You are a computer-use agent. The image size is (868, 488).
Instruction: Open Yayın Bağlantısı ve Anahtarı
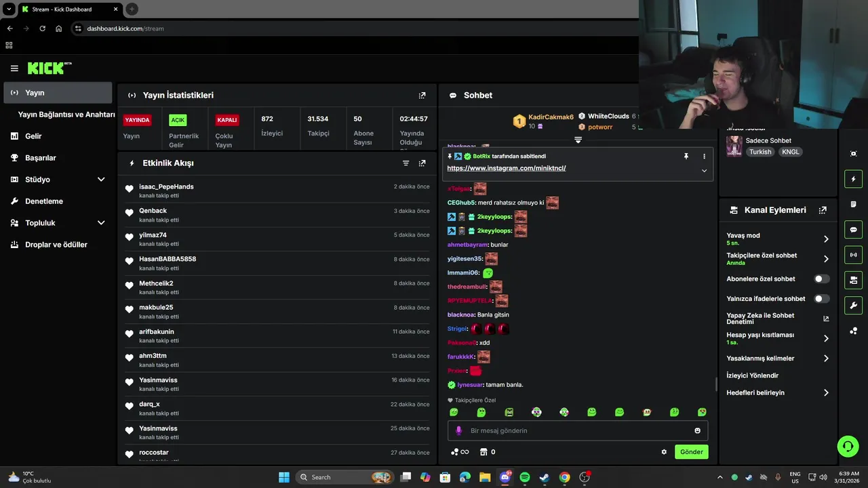[x=66, y=115]
